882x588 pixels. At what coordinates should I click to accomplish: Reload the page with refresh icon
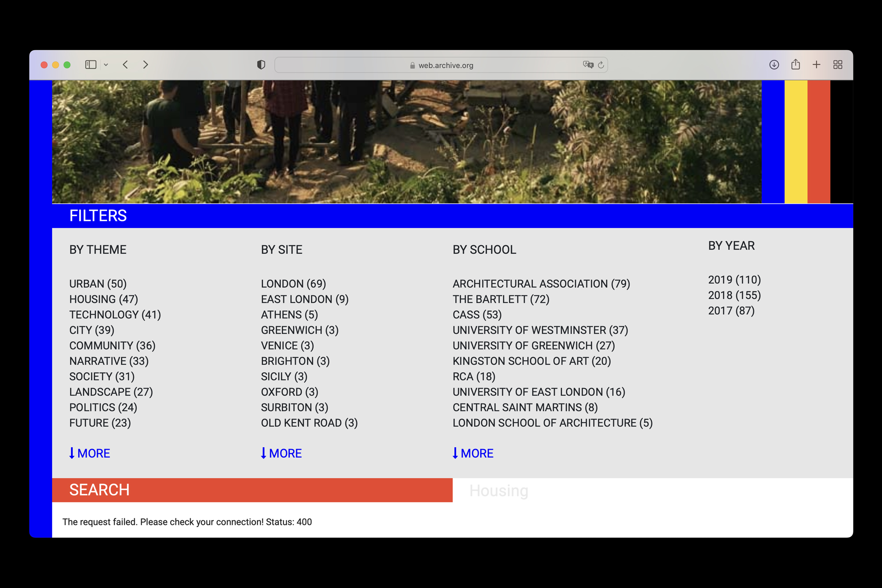(601, 65)
